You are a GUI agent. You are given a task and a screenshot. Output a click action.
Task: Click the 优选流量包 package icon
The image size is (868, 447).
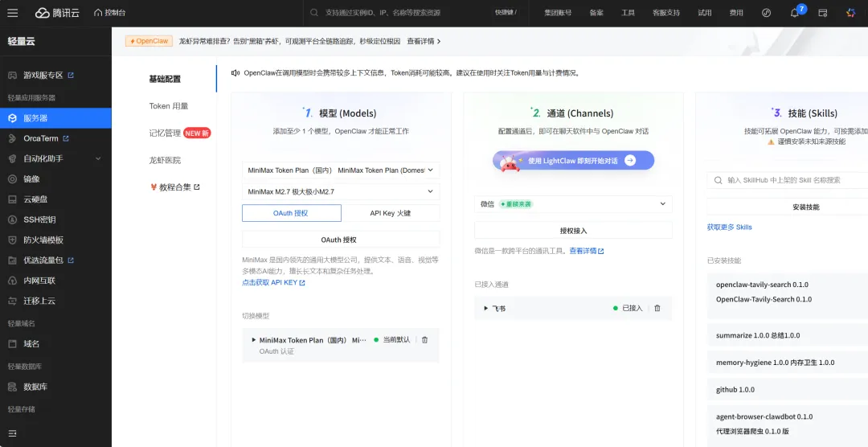(x=12, y=260)
